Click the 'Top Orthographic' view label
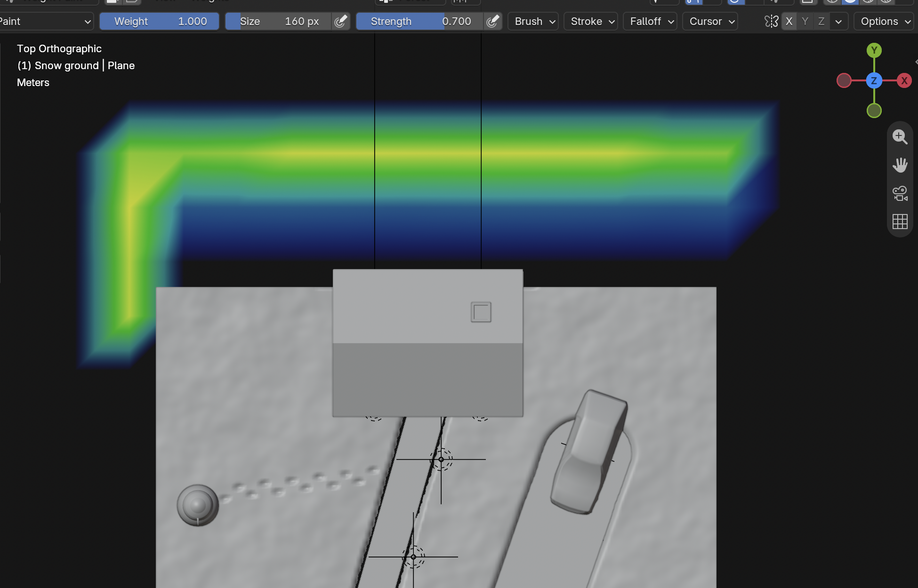This screenshot has width=918, height=588. click(x=59, y=49)
